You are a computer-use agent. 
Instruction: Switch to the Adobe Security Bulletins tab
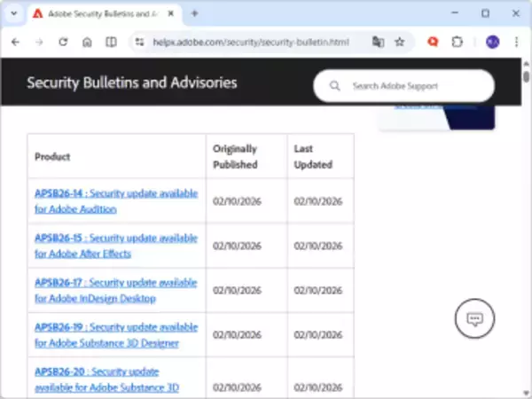(96, 13)
